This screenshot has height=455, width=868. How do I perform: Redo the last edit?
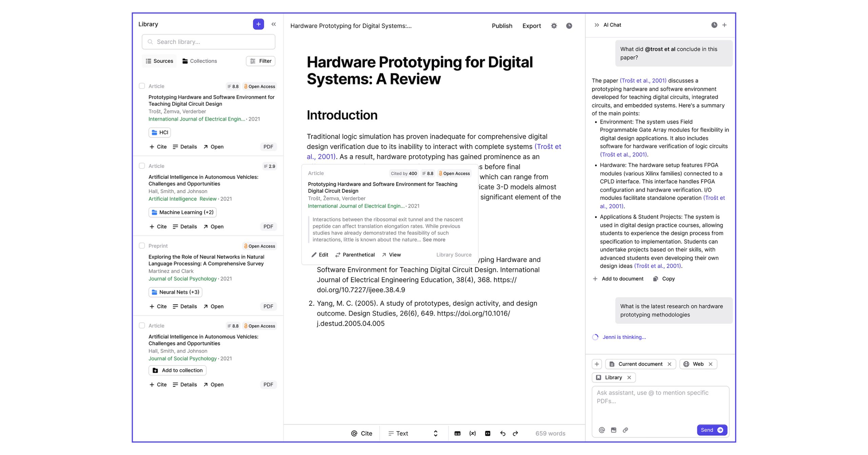pyautogui.click(x=515, y=433)
